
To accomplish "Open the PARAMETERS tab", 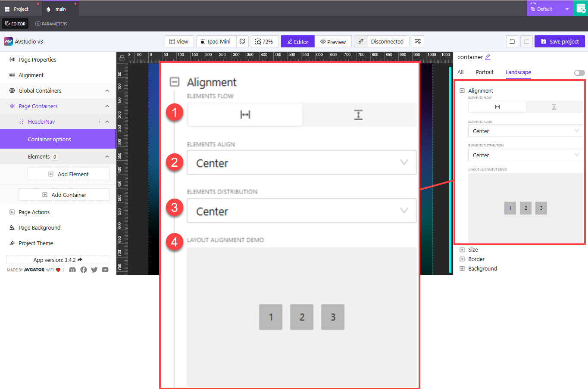I will point(51,24).
